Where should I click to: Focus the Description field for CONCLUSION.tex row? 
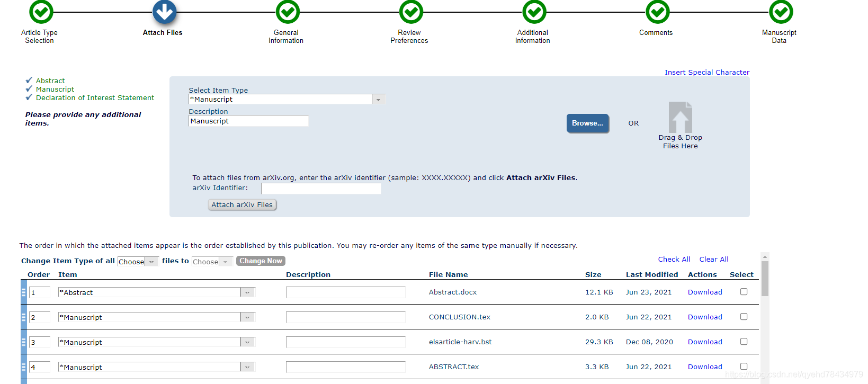point(346,317)
